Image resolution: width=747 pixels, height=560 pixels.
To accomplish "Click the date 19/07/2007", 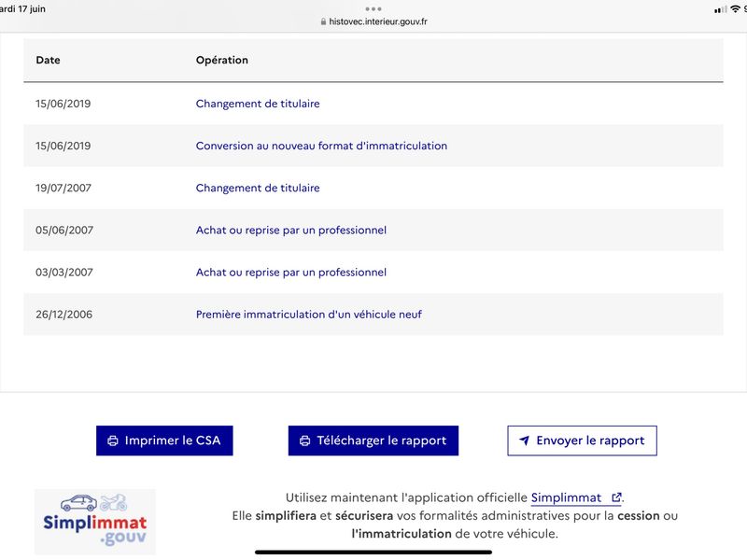I will point(63,189).
